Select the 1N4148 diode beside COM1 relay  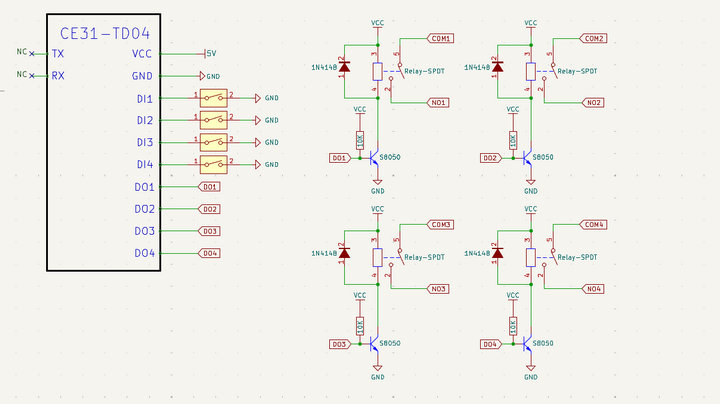(346, 68)
